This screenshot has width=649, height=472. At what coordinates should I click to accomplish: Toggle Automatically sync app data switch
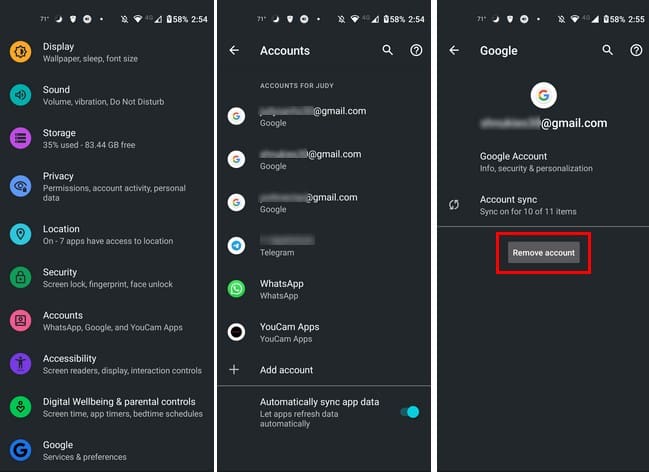coord(410,412)
